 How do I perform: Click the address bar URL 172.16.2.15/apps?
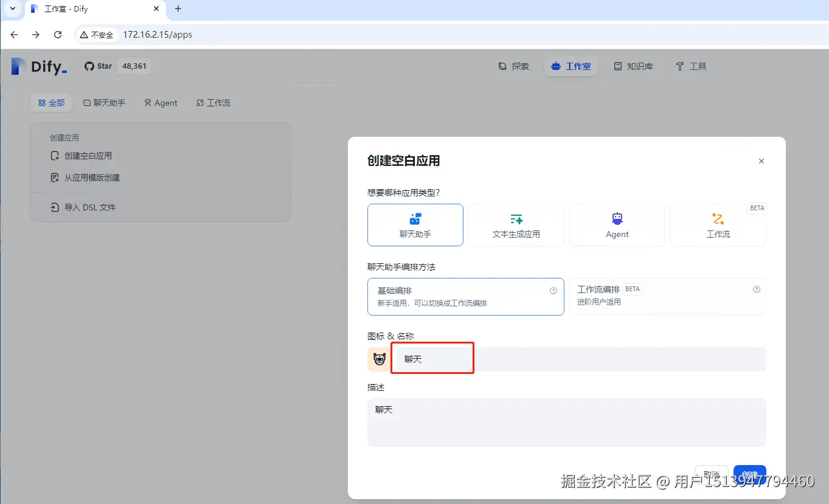158,35
